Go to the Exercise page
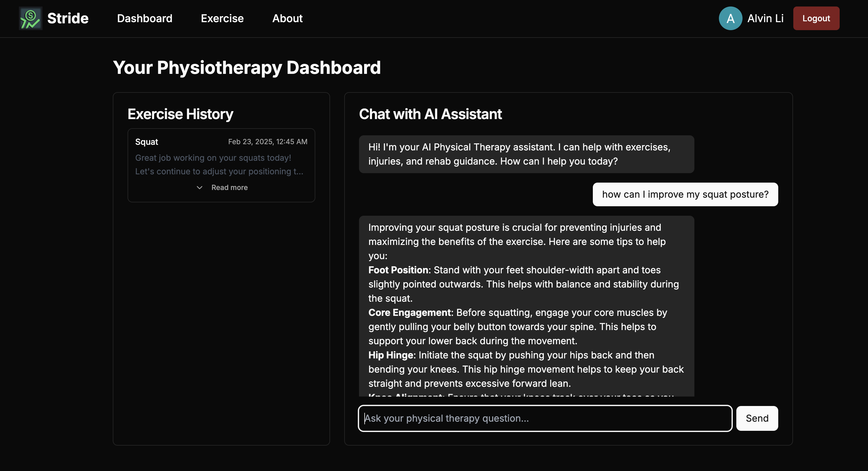 point(222,18)
